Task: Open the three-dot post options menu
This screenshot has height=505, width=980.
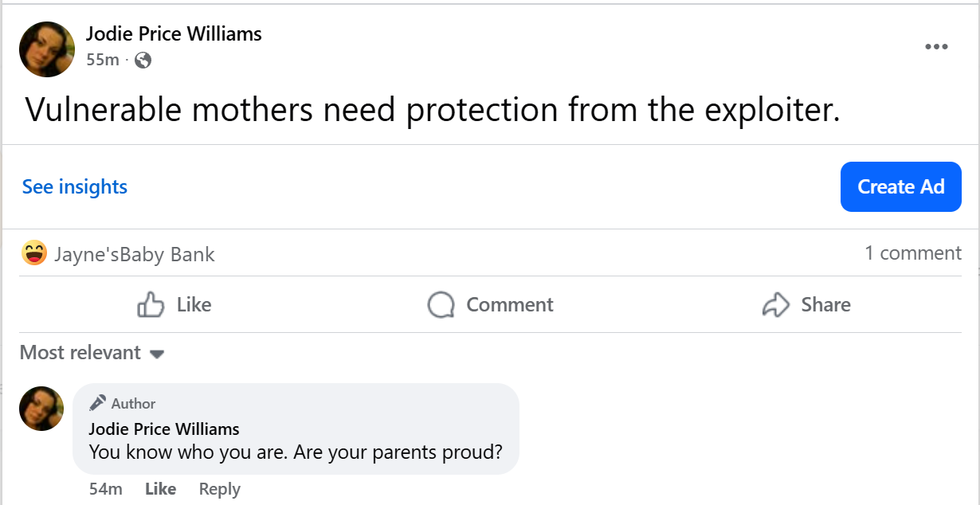Action: click(936, 47)
